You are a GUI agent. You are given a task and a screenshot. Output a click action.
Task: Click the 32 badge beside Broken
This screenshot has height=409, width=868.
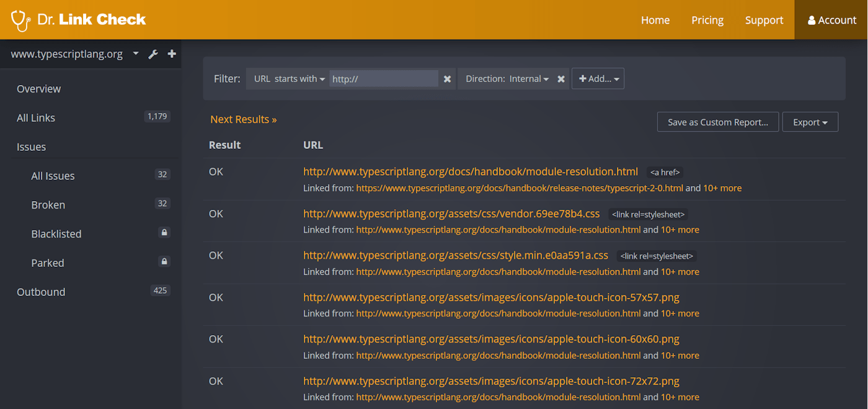(x=162, y=203)
